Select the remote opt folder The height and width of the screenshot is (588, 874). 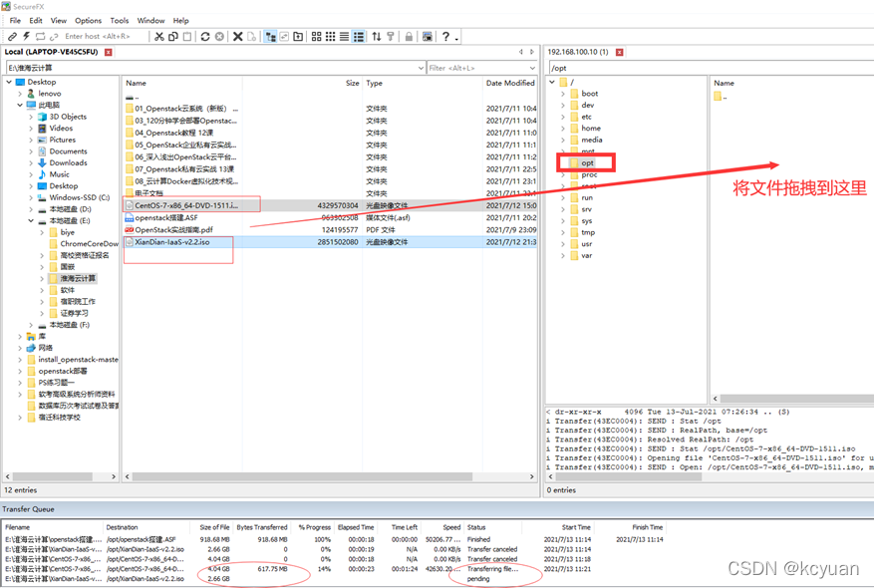[x=588, y=162]
